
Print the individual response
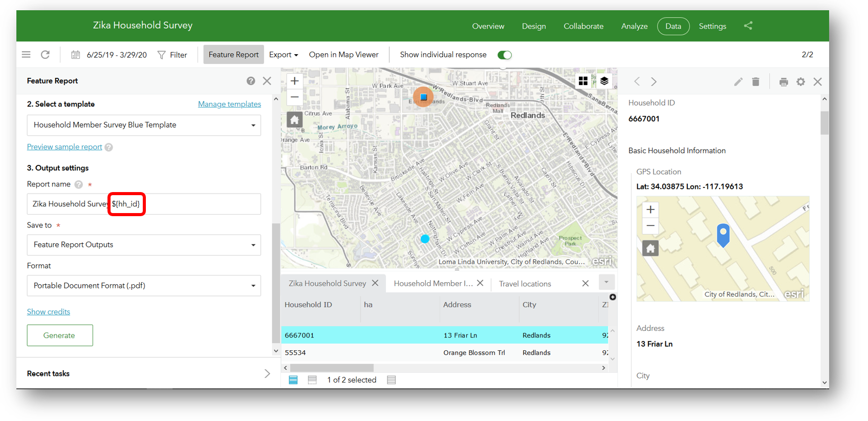pyautogui.click(x=784, y=82)
